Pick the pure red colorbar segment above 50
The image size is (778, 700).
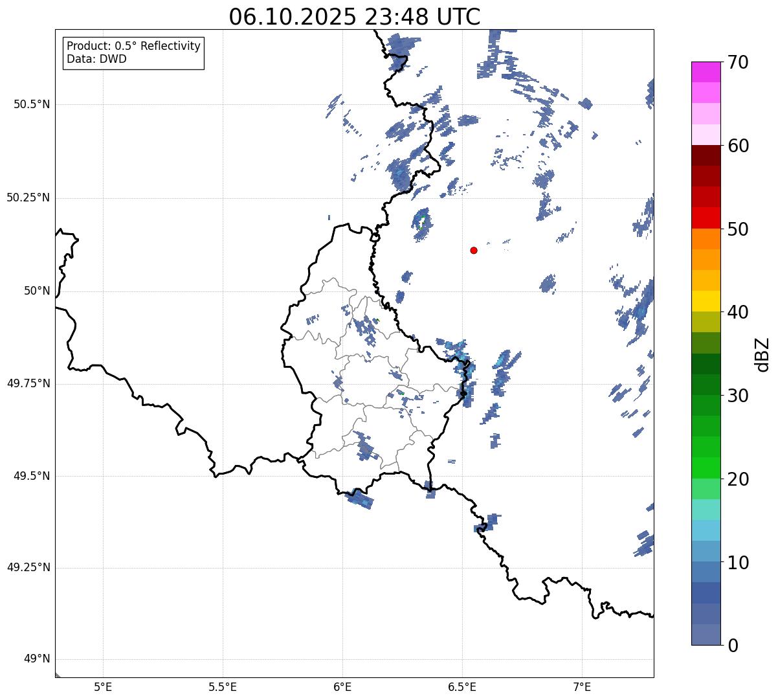(706, 218)
